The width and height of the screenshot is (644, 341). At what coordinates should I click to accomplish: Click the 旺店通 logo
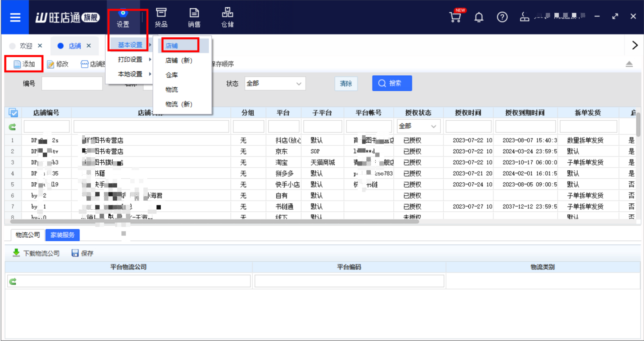click(x=67, y=17)
